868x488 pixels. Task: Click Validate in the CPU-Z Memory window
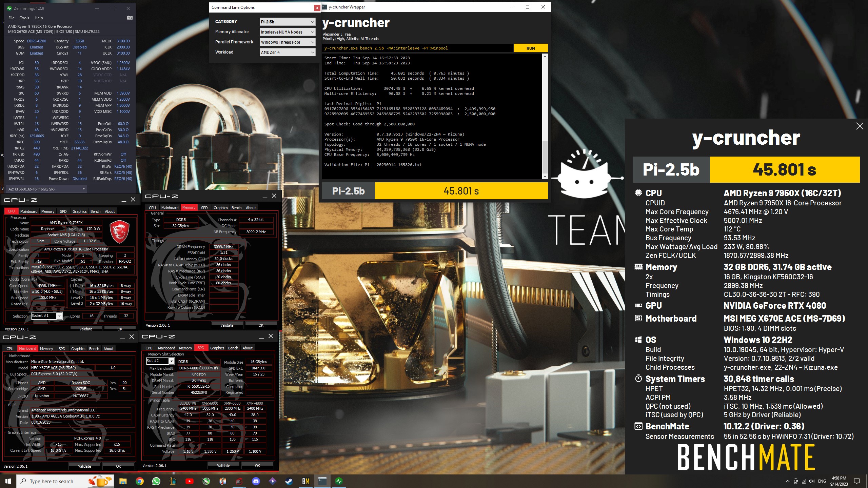(x=227, y=325)
